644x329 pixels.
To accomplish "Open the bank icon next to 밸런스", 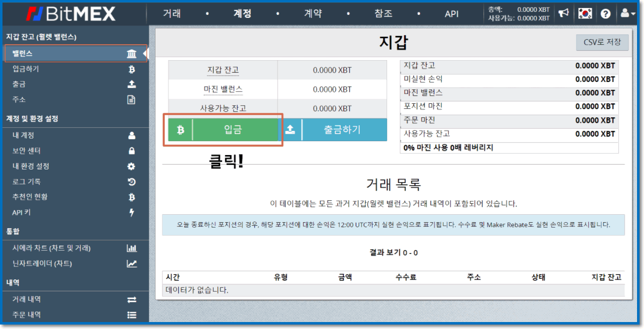I will click(x=132, y=53).
